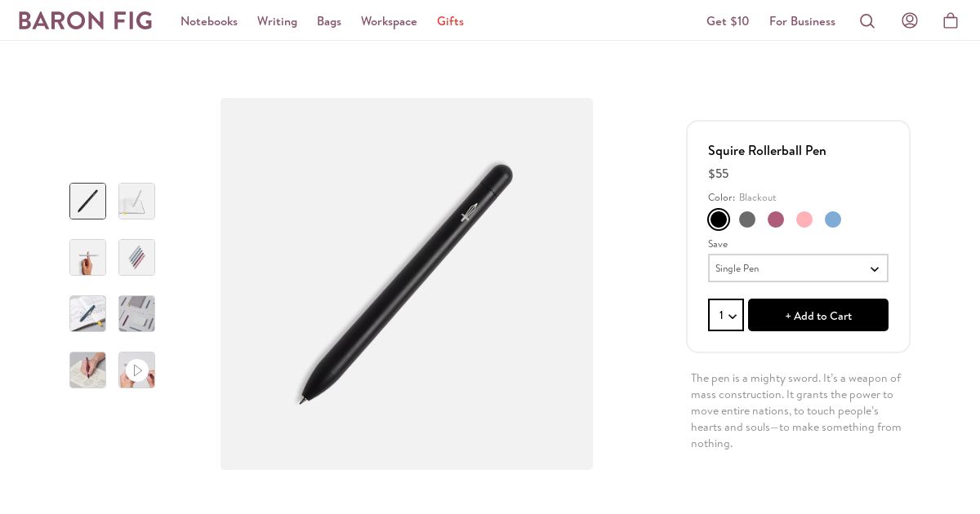Open the shopping bag icon

951,21
